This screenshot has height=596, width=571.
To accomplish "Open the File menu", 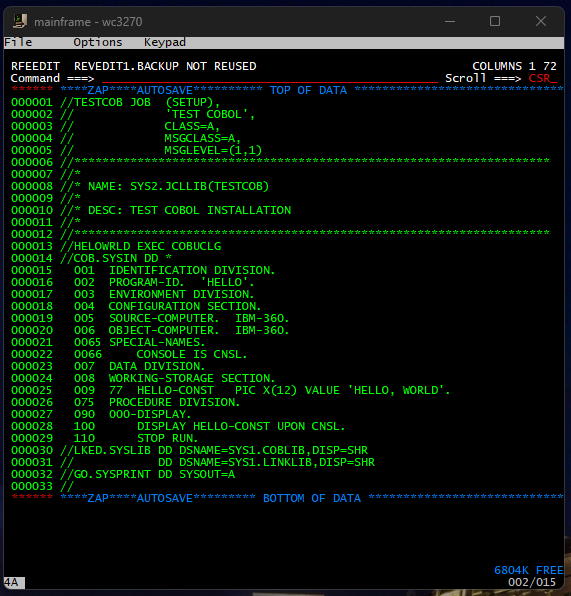I will click(18, 42).
